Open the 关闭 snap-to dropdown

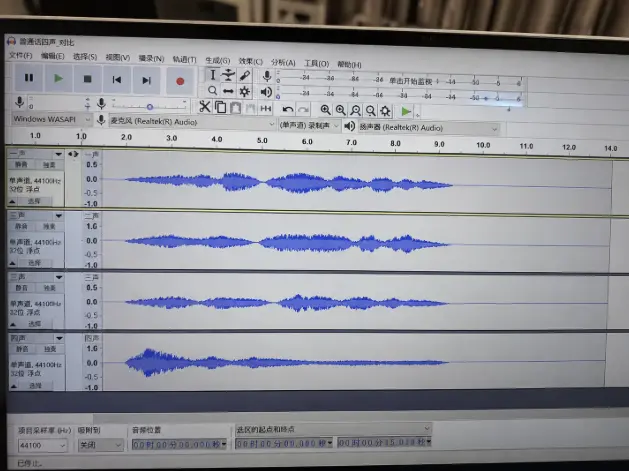100,445
